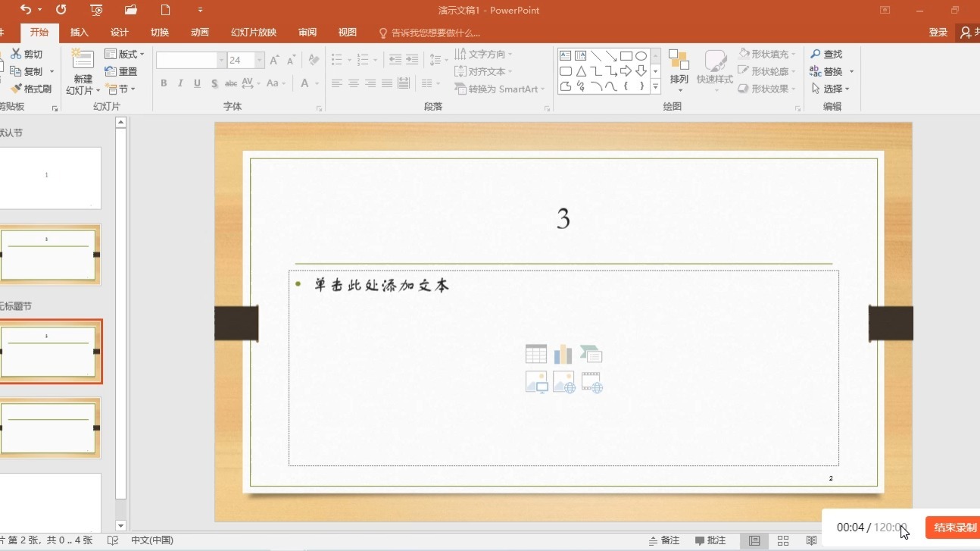980x551 pixels.
Task: Clear all formatting with the eraser A icon
Action: pos(314,61)
